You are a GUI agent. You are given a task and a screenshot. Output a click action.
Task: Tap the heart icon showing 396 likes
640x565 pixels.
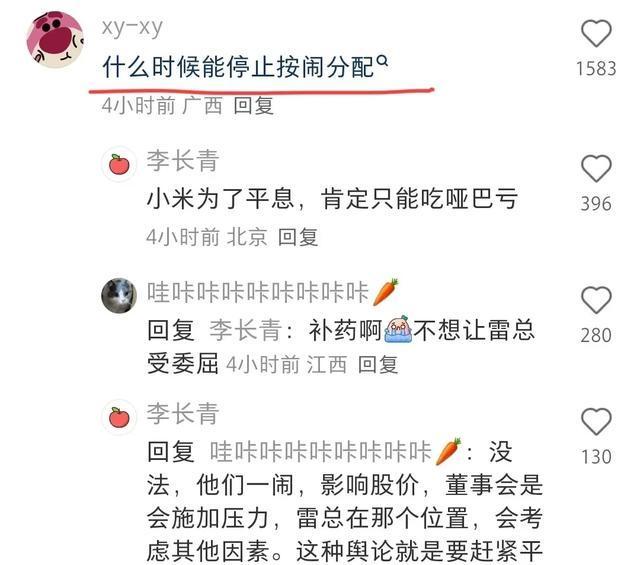click(596, 168)
